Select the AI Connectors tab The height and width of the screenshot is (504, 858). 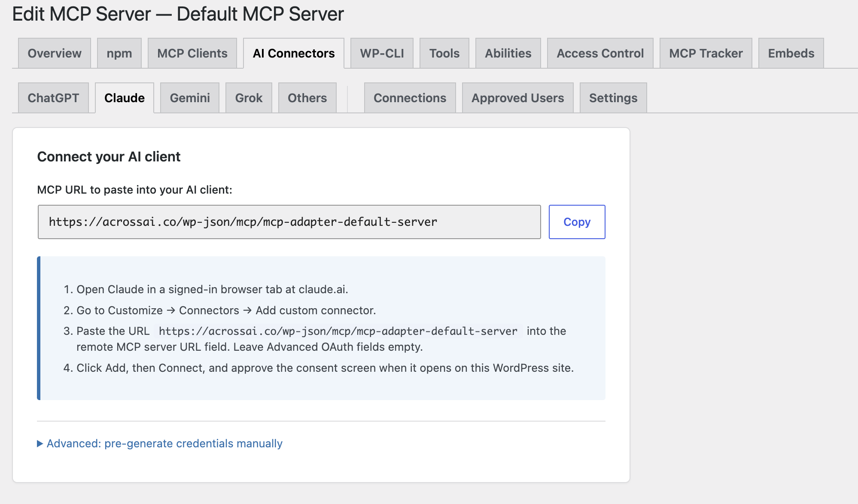pos(294,53)
